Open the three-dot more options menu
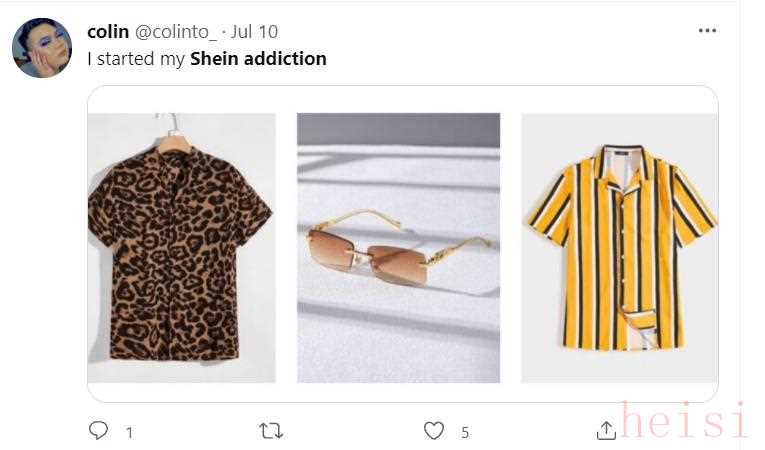The width and height of the screenshot is (765, 450). point(707,31)
